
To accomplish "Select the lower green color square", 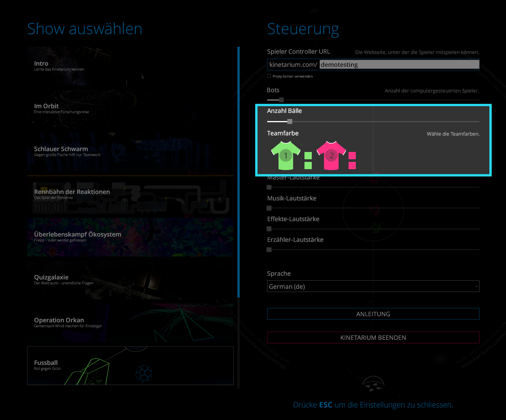I will pos(308,165).
